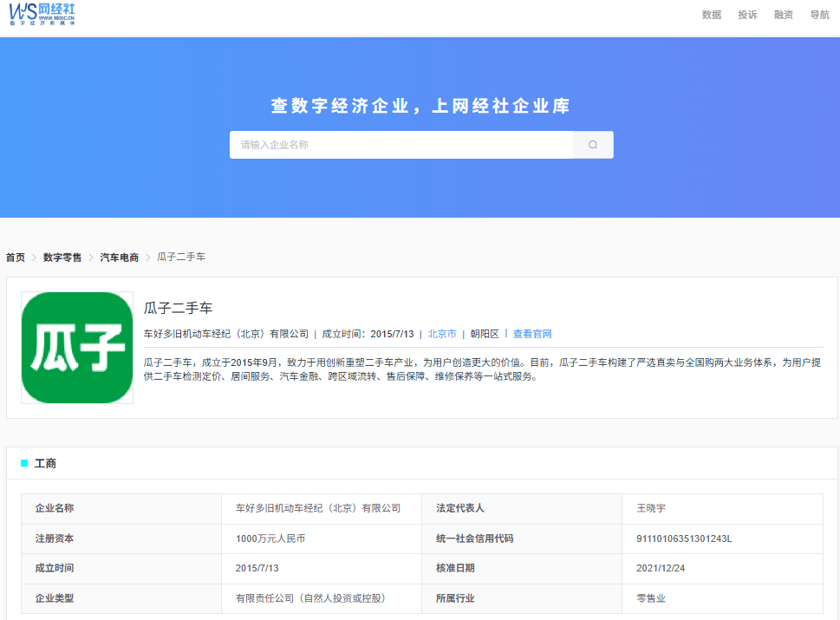The height and width of the screenshot is (620, 840).
Task: Focus the company name search field
Action: tap(400, 145)
